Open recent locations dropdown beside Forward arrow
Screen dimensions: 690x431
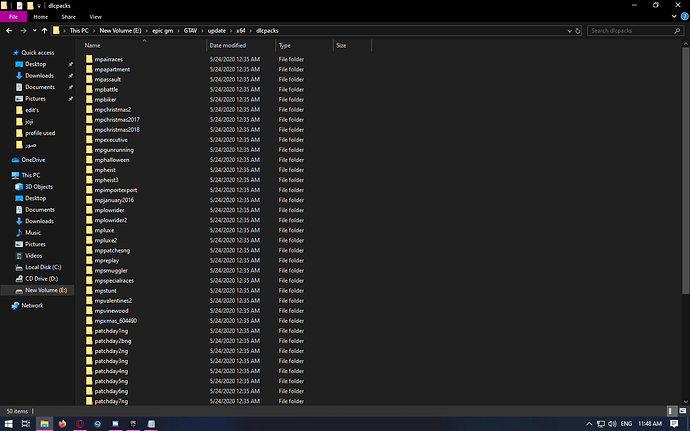(x=33, y=31)
